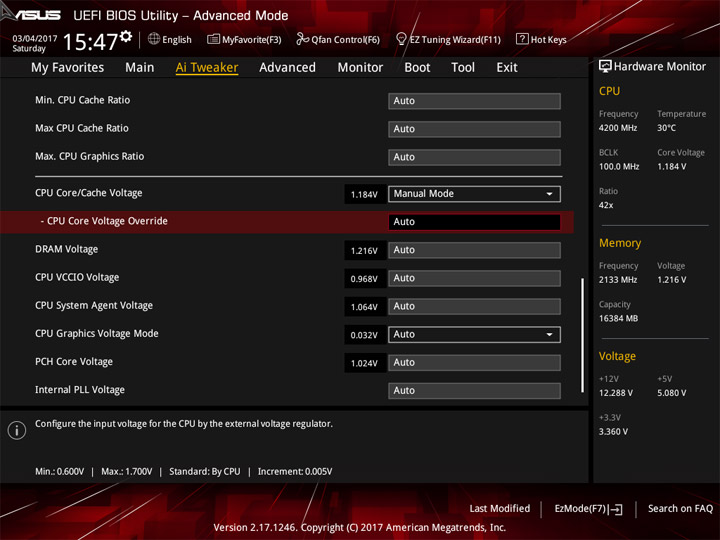Click the +3.3V 3.360 V value
The height and width of the screenshot is (540, 720).
(x=613, y=431)
